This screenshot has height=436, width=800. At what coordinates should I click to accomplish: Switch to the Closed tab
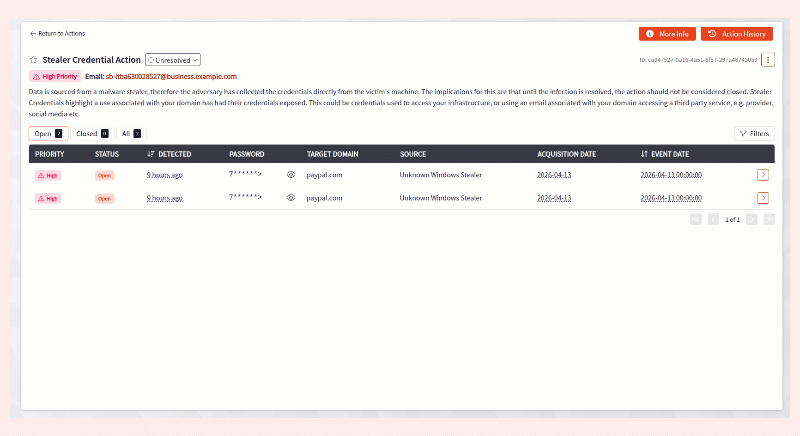tap(92, 133)
